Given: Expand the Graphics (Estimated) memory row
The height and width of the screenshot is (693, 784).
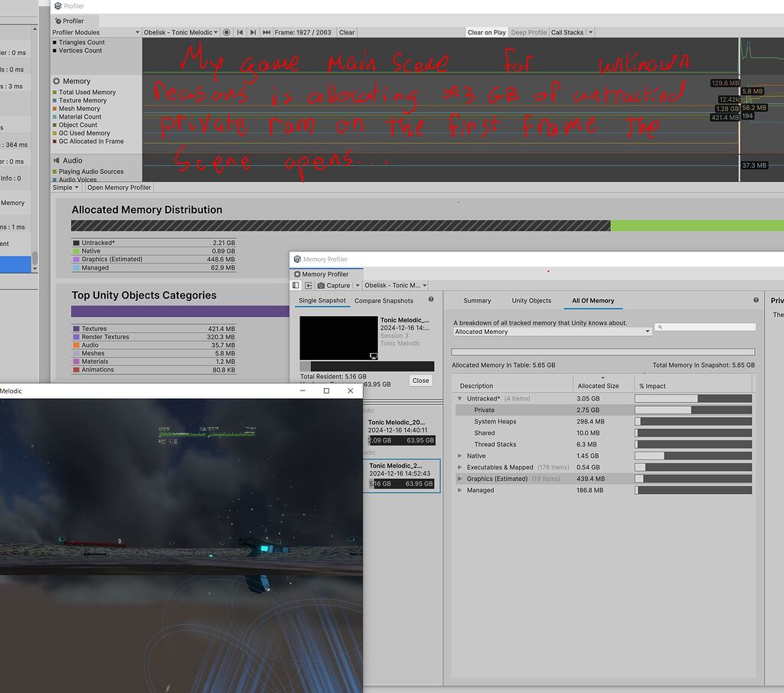Looking at the screenshot, I should (460, 479).
